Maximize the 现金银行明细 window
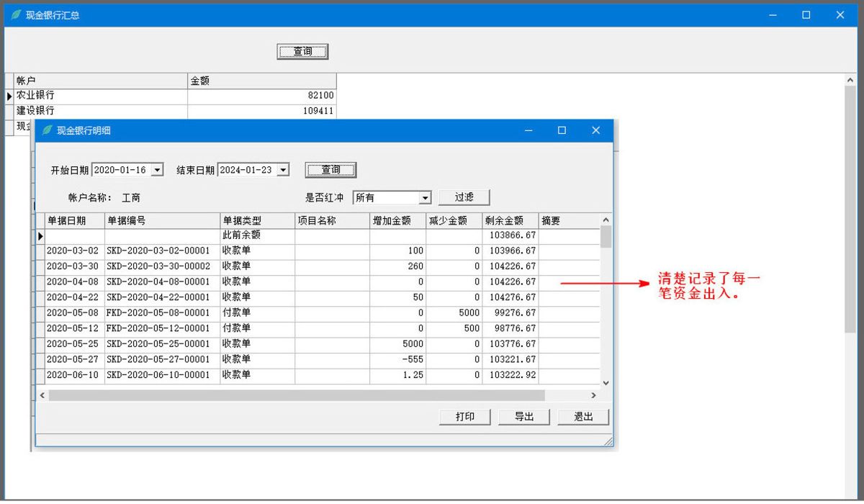The width and height of the screenshot is (864, 504). coord(562,130)
